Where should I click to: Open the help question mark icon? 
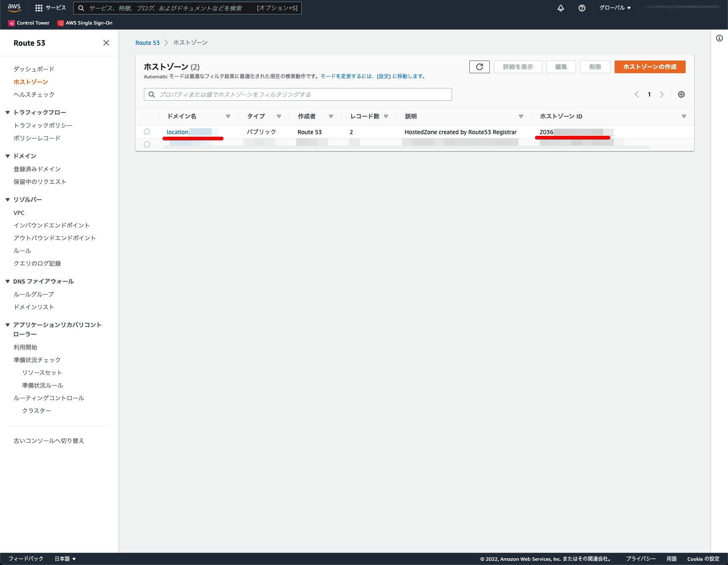(x=582, y=8)
